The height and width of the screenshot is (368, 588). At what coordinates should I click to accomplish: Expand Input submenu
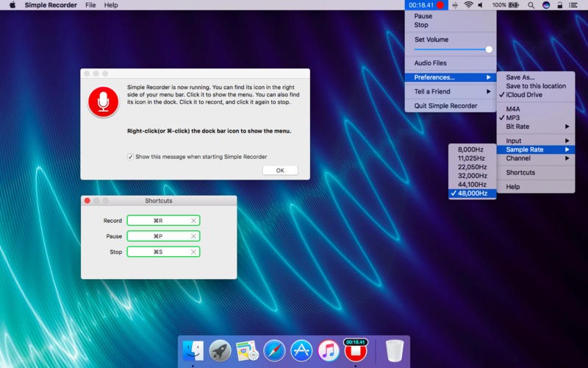[x=536, y=141]
